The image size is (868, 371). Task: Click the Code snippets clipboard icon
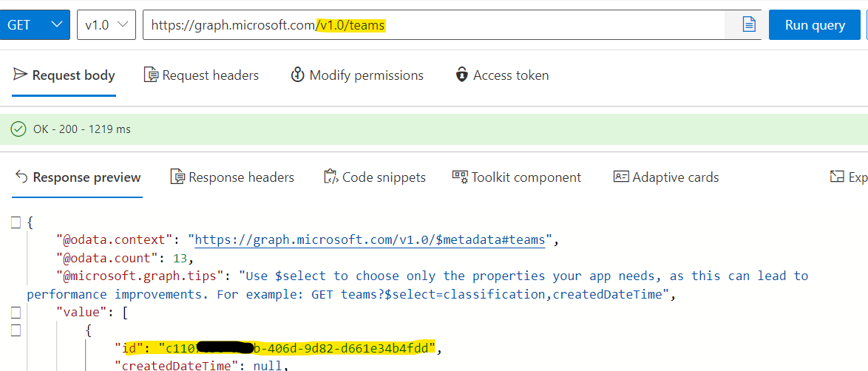(330, 177)
